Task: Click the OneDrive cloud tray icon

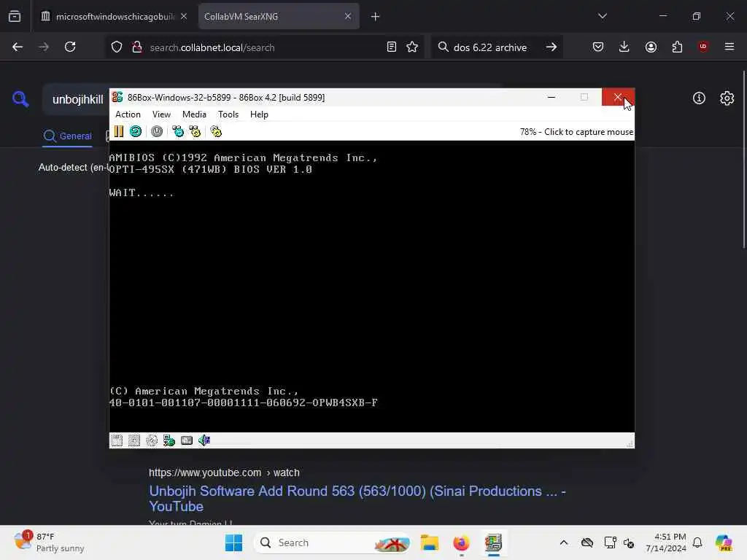Action: tap(587, 542)
